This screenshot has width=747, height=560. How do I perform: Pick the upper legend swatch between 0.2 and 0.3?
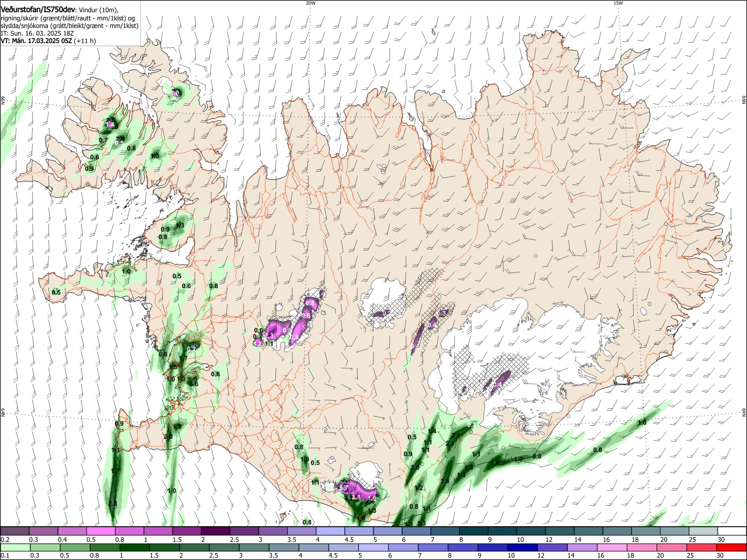pyautogui.click(x=15, y=531)
